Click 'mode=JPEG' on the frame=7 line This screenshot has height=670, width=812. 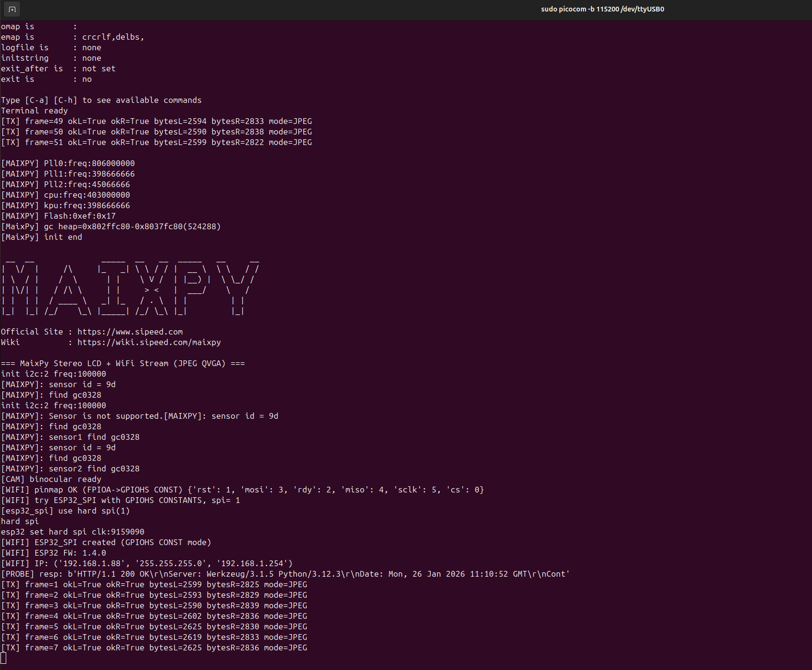click(287, 648)
